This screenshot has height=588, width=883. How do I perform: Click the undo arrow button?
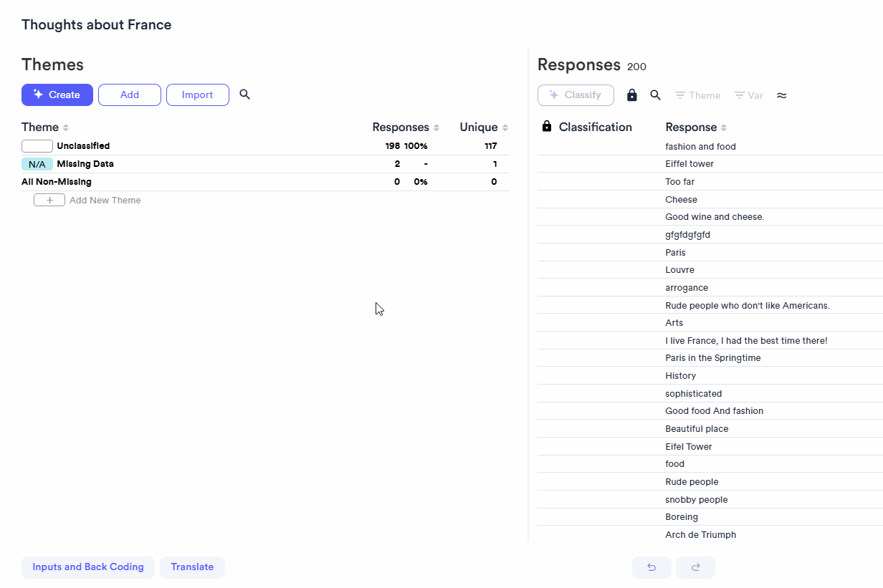click(x=651, y=567)
